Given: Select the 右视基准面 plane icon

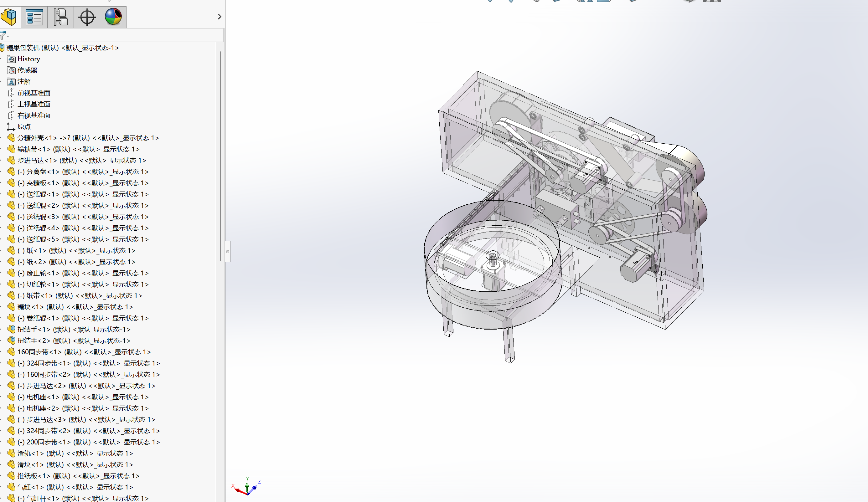Looking at the screenshot, I should [11, 115].
